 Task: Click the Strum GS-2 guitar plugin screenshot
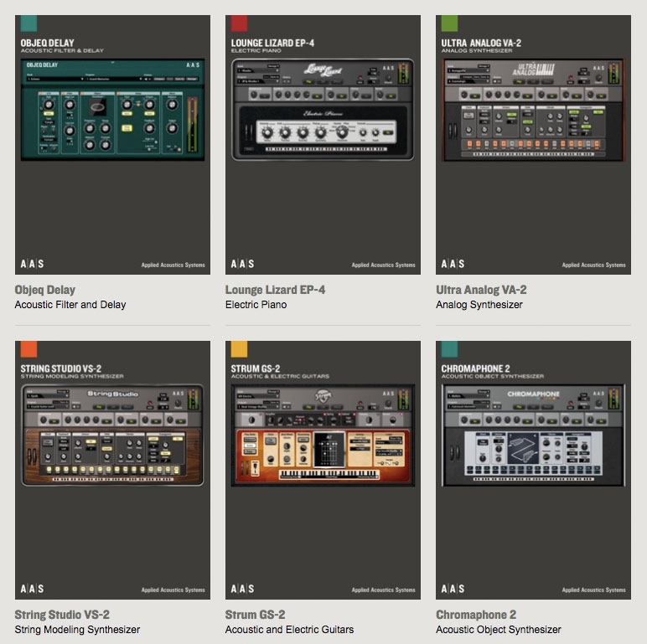point(323,435)
